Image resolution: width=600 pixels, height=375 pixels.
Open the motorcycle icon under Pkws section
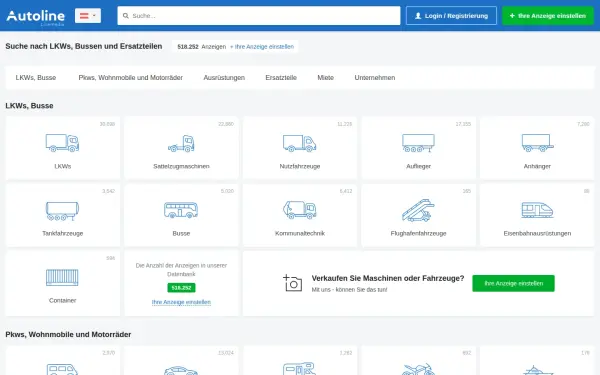[418, 369]
